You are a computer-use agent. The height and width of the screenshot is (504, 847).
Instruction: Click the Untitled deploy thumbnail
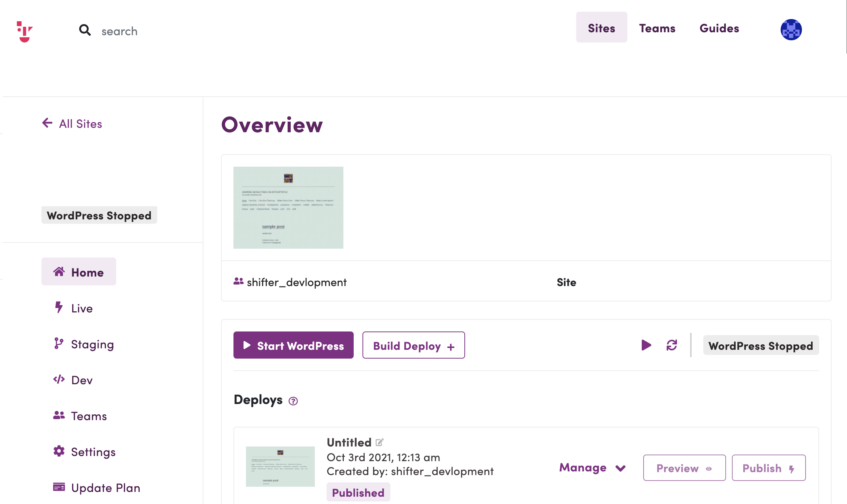(x=280, y=466)
